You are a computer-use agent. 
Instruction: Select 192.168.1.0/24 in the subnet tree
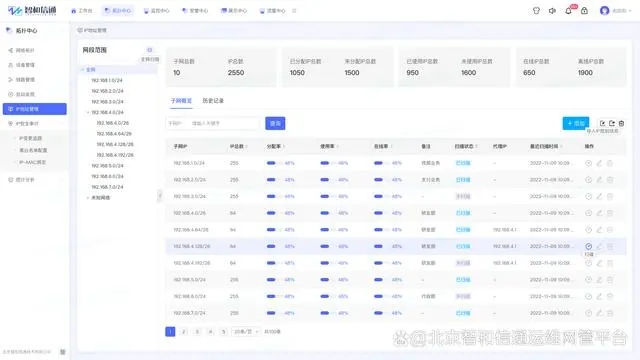[x=107, y=80]
